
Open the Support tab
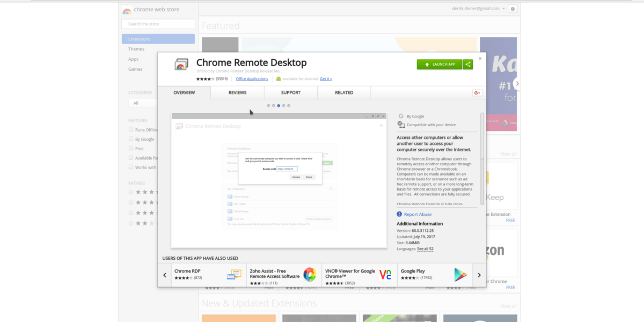pos(291,93)
